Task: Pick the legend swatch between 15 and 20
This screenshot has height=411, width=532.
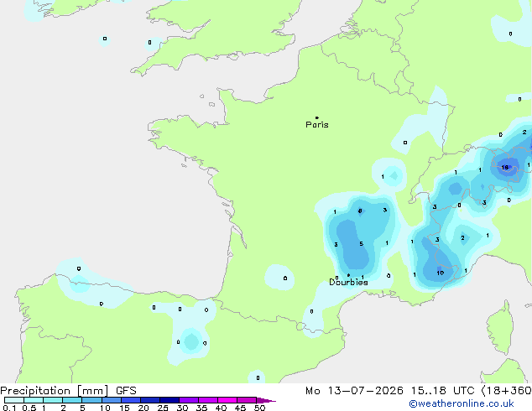Action: click(131, 400)
